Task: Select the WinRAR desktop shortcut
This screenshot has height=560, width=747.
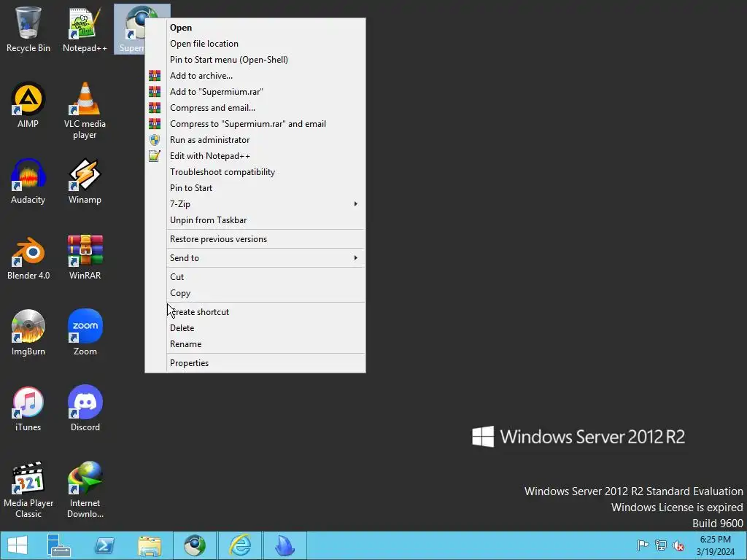Action: point(85,257)
